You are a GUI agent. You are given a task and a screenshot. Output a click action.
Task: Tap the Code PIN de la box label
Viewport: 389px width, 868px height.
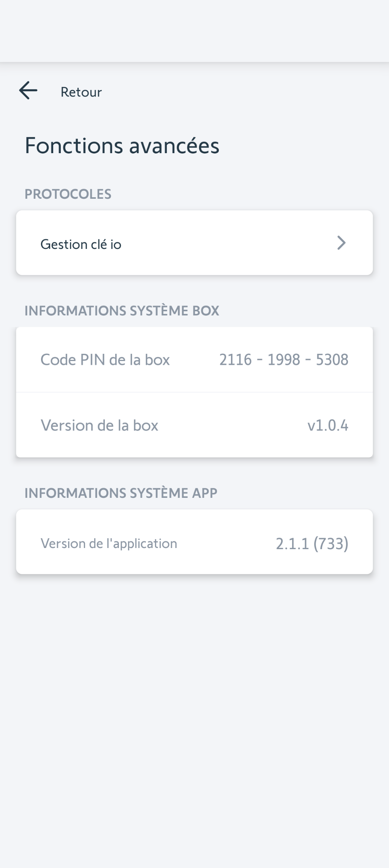(105, 360)
